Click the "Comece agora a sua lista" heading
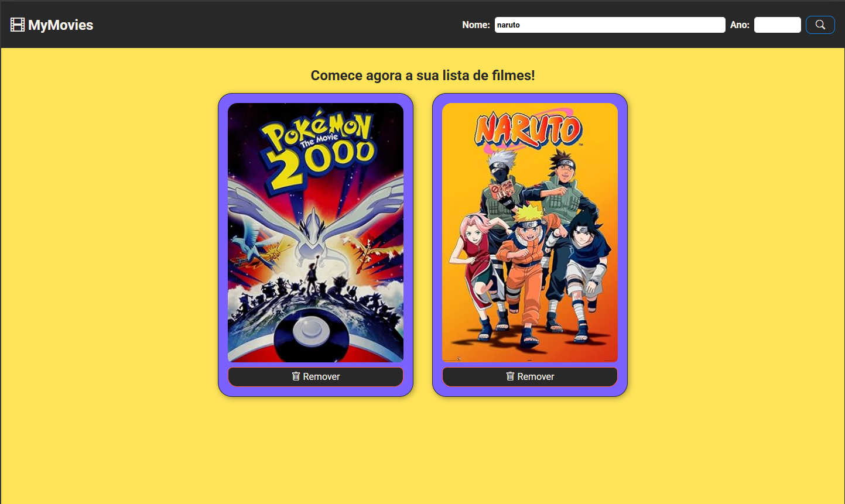This screenshot has width=845, height=504. click(x=422, y=76)
